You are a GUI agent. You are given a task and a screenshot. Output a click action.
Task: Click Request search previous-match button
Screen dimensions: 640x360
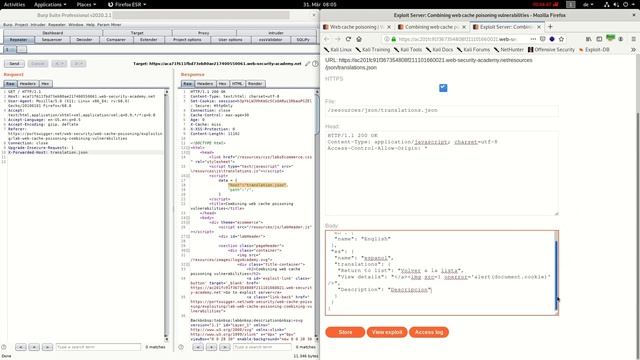tap(21, 347)
